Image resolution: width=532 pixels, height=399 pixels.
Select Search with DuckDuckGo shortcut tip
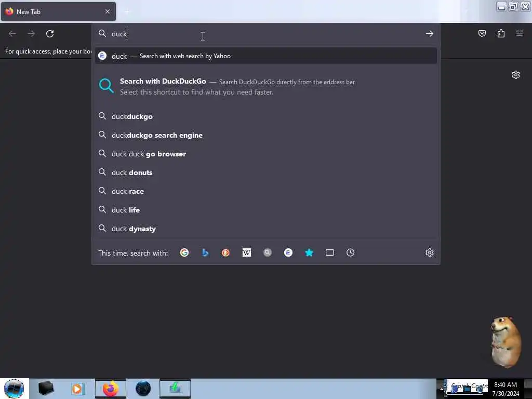pyautogui.click(x=265, y=87)
